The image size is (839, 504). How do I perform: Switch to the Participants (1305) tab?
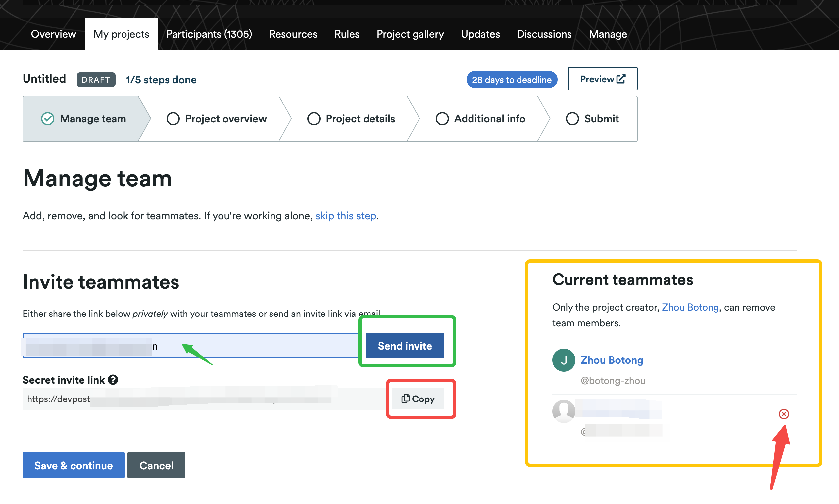[209, 34]
